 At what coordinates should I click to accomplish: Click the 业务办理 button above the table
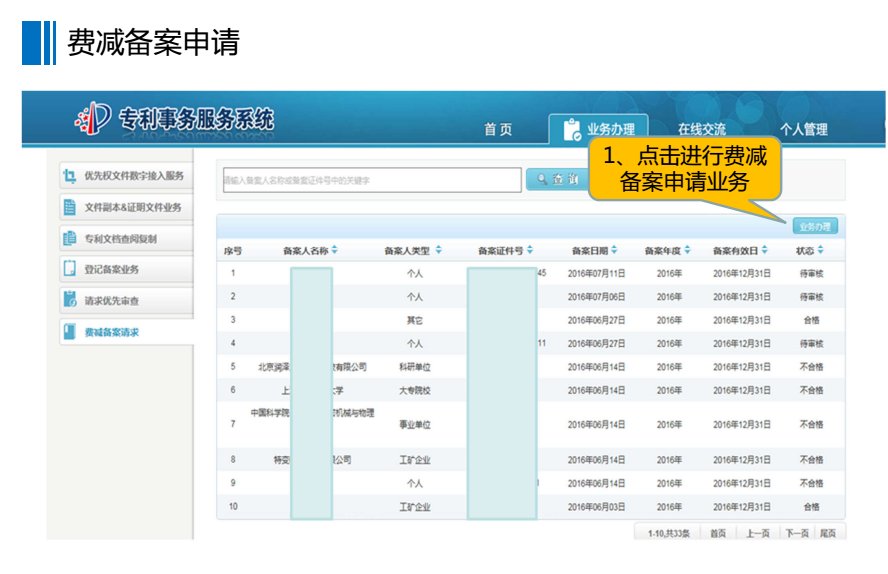(815, 227)
